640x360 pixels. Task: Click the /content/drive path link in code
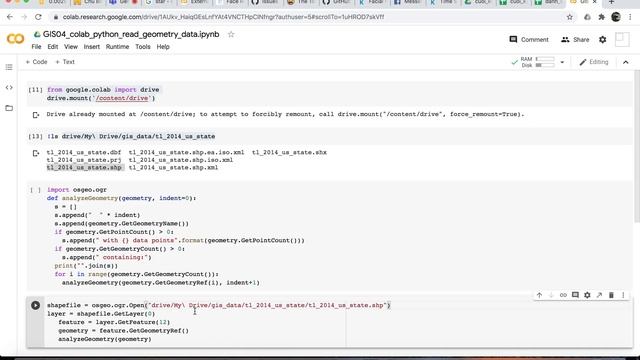tap(122, 98)
